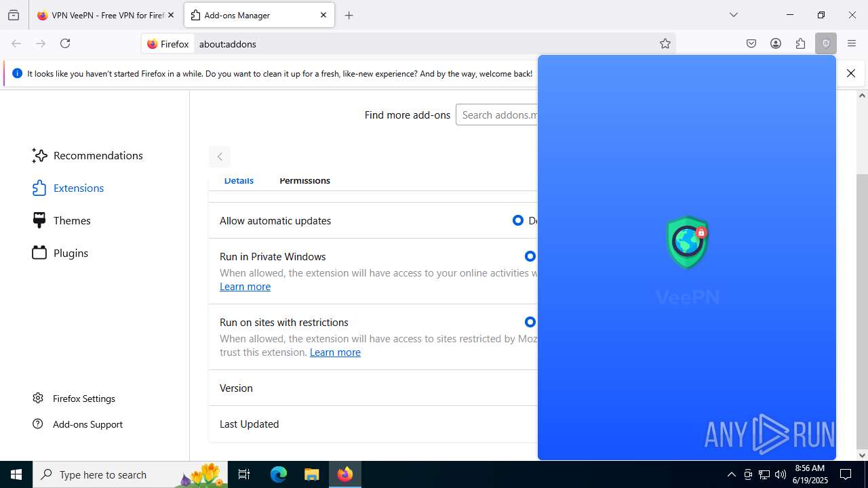
Task: Open Recommendations in the sidebar
Action: (x=87, y=155)
